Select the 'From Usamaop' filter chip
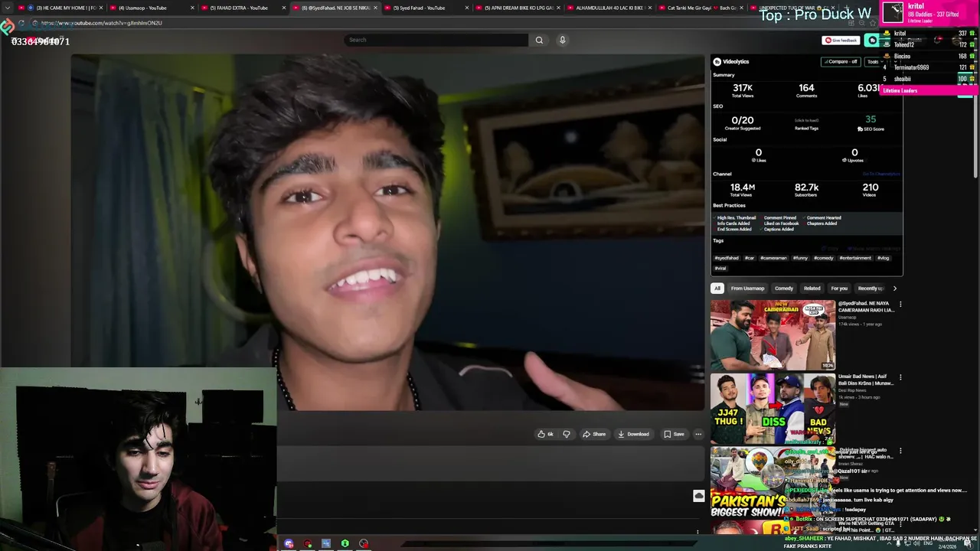Viewport: 980px width, 551px height. tap(747, 289)
